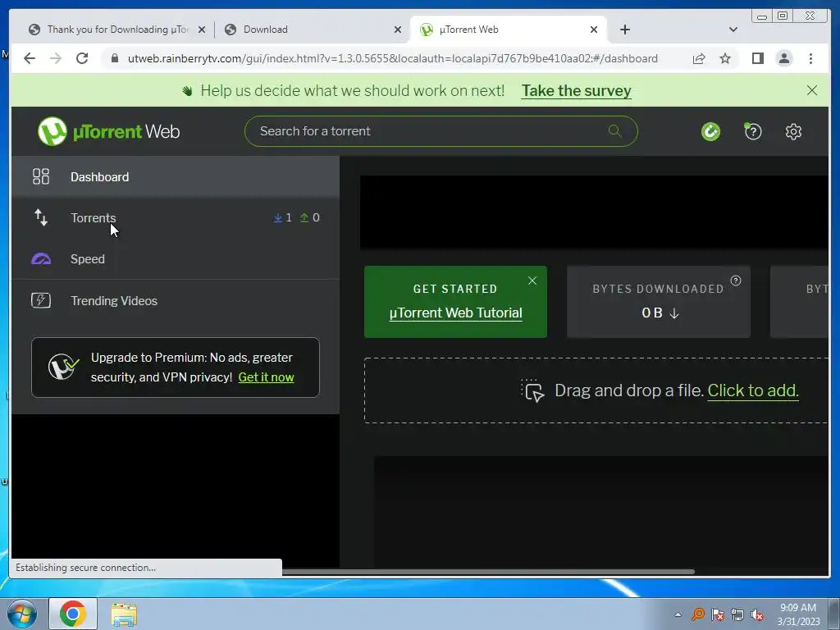840x630 pixels.
Task: Focus the Search for a torrent field
Action: [441, 131]
